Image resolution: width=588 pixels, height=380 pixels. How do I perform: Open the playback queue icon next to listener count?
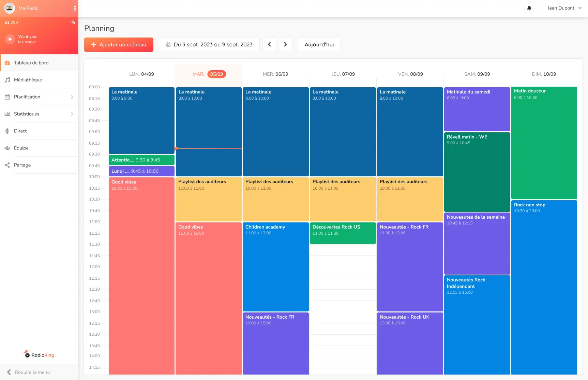click(73, 21)
